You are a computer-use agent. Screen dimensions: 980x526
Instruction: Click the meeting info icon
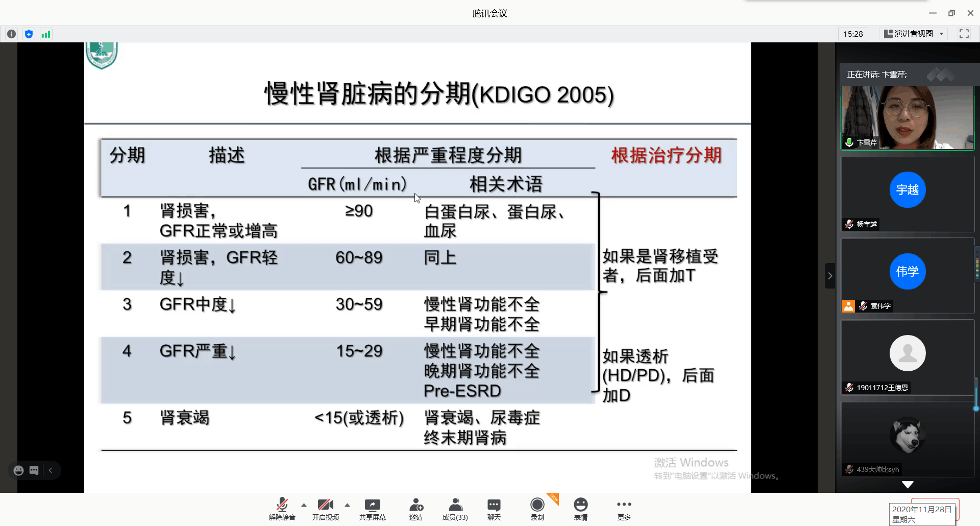coord(11,34)
